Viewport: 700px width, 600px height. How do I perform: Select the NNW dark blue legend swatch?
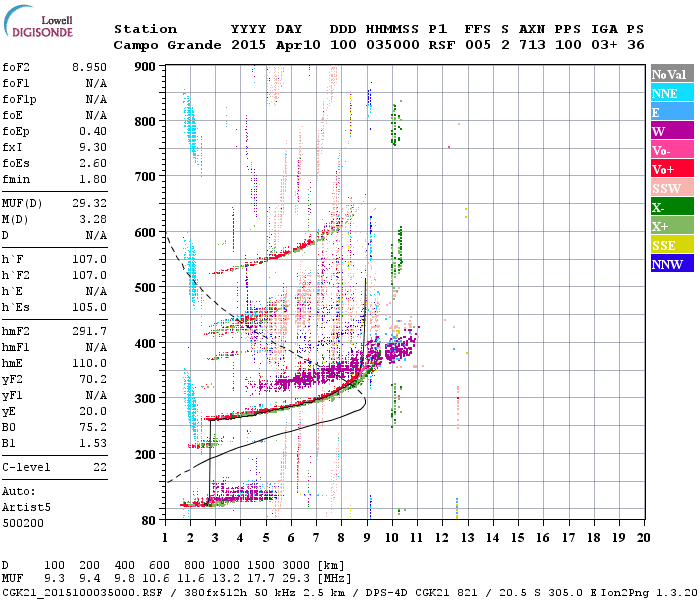pos(672,263)
